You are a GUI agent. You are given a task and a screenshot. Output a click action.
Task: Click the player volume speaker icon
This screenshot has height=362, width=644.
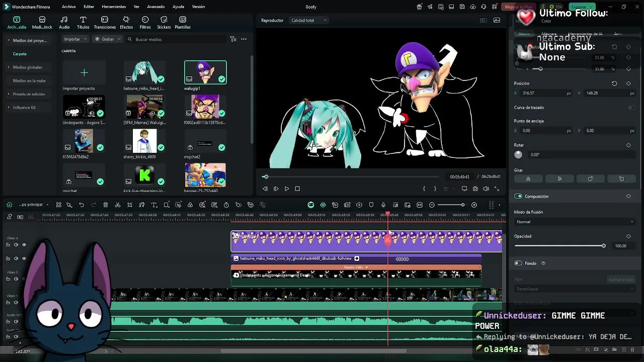486,189
